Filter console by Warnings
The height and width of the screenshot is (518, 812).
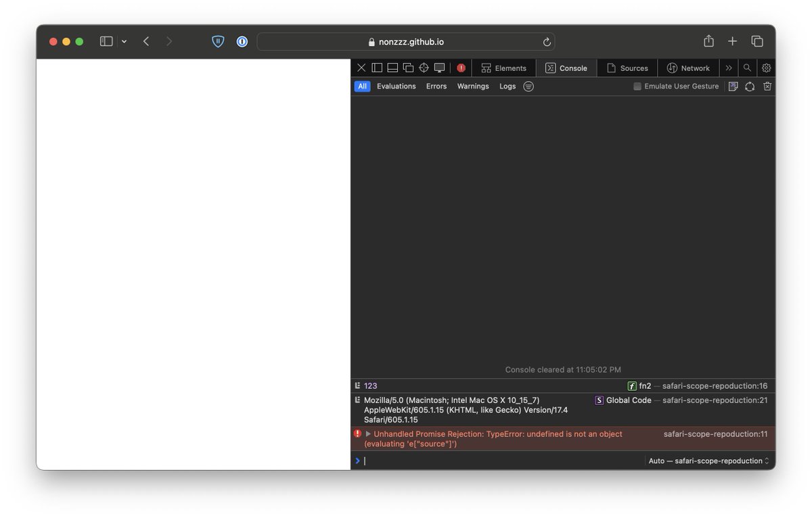(473, 86)
